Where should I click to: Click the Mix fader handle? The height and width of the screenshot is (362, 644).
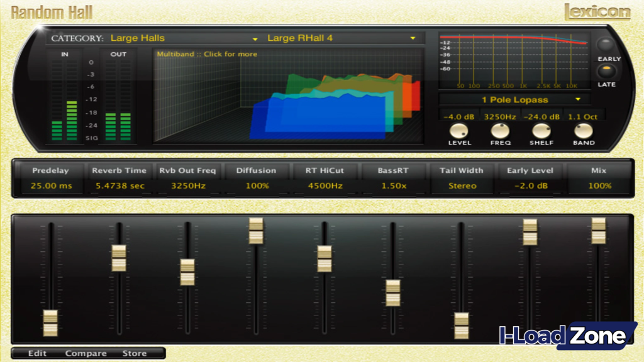[x=599, y=231]
